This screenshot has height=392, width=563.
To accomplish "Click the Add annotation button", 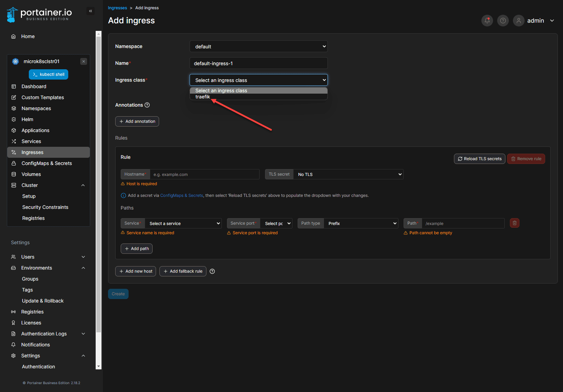I will coord(137,121).
